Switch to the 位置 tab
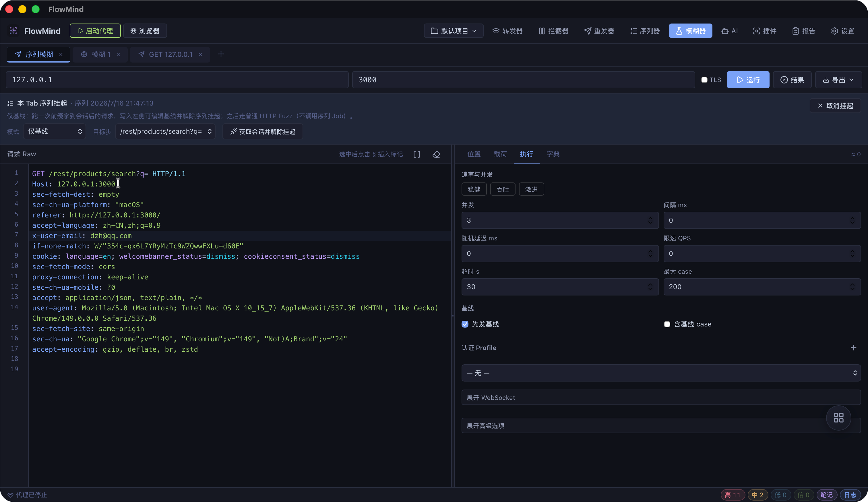The width and height of the screenshot is (868, 502). [474, 154]
